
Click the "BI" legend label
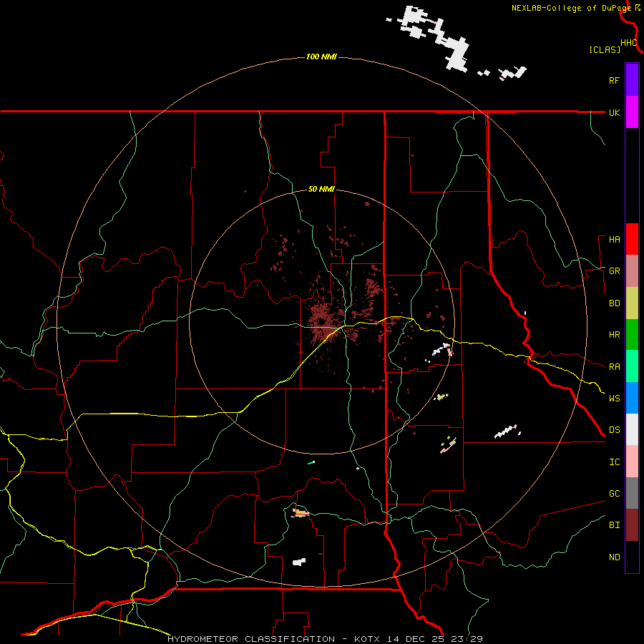(614, 525)
